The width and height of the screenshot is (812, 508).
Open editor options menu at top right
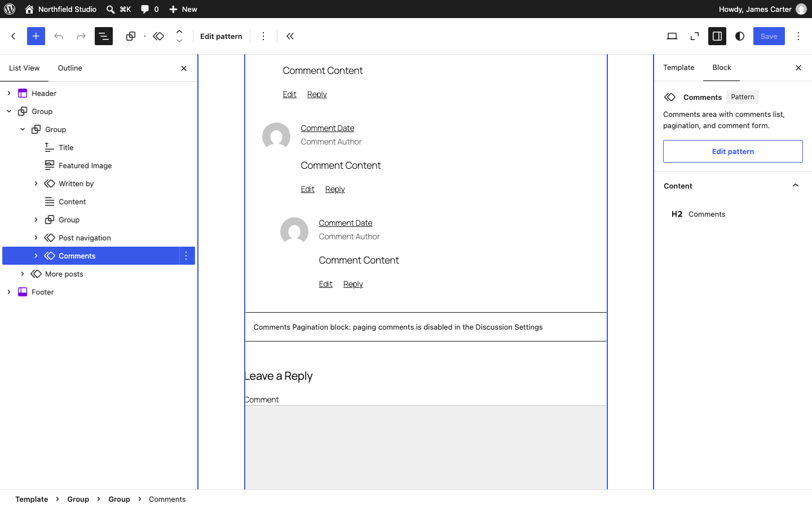[798, 36]
